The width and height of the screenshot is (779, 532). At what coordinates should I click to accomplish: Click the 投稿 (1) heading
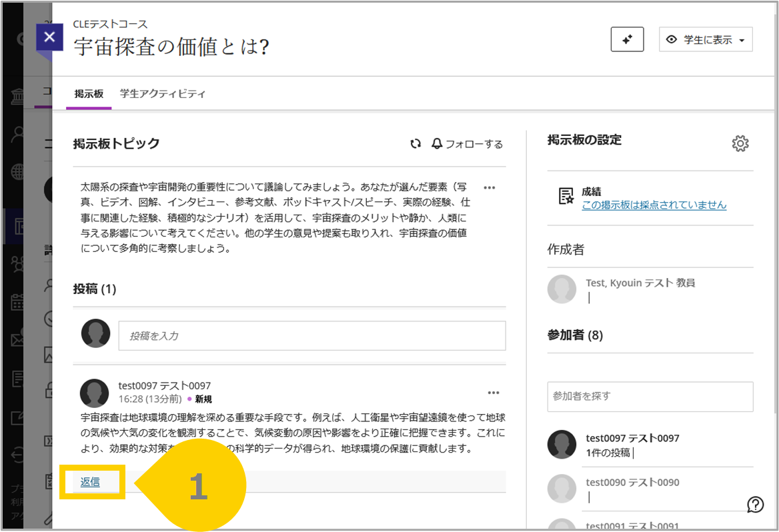point(95,289)
